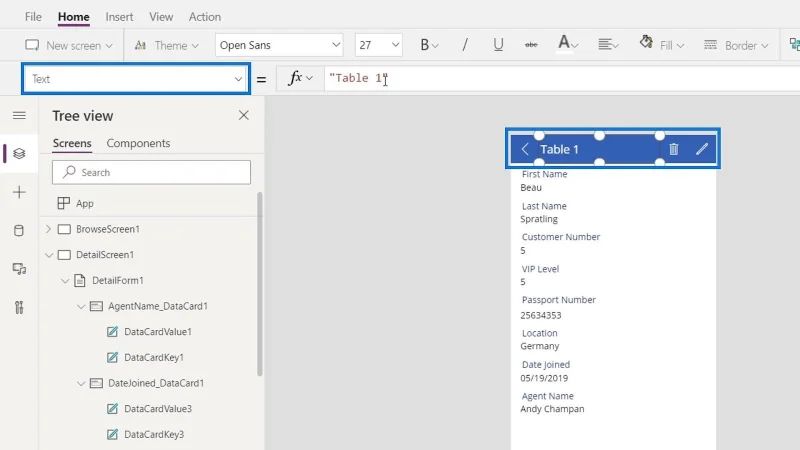Screen dimensions: 800x450
Task: Click the Passport Number value 25634353
Action: coord(541,315)
